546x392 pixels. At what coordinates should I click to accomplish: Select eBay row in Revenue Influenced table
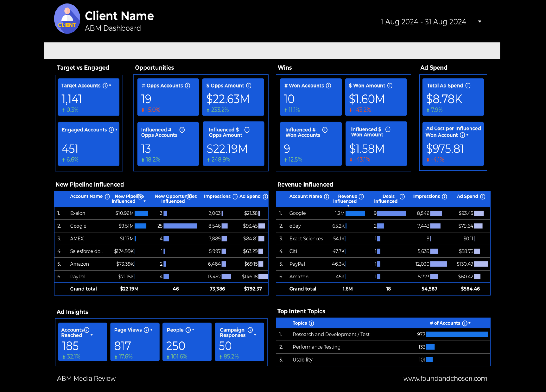tap(383, 226)
